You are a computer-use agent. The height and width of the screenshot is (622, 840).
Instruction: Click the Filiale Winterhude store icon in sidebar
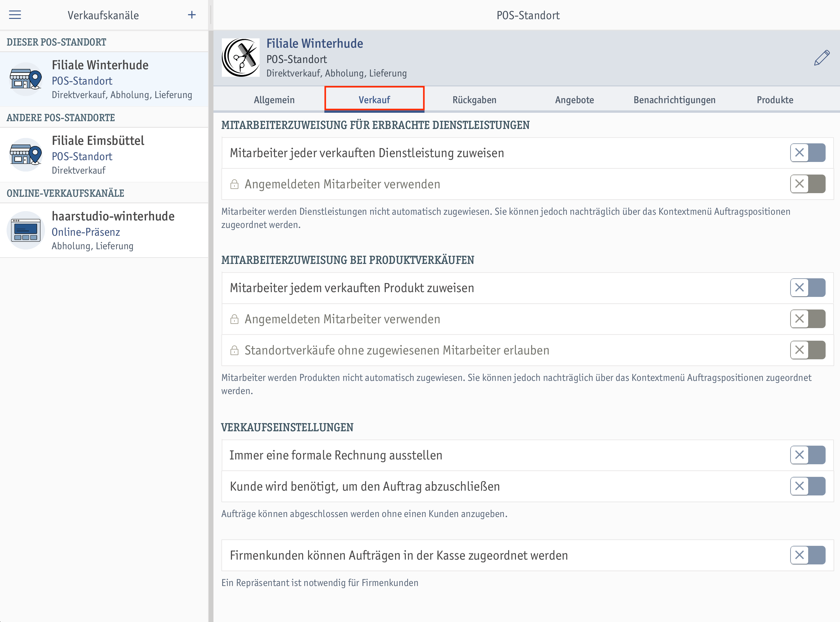tap(25, 79)
